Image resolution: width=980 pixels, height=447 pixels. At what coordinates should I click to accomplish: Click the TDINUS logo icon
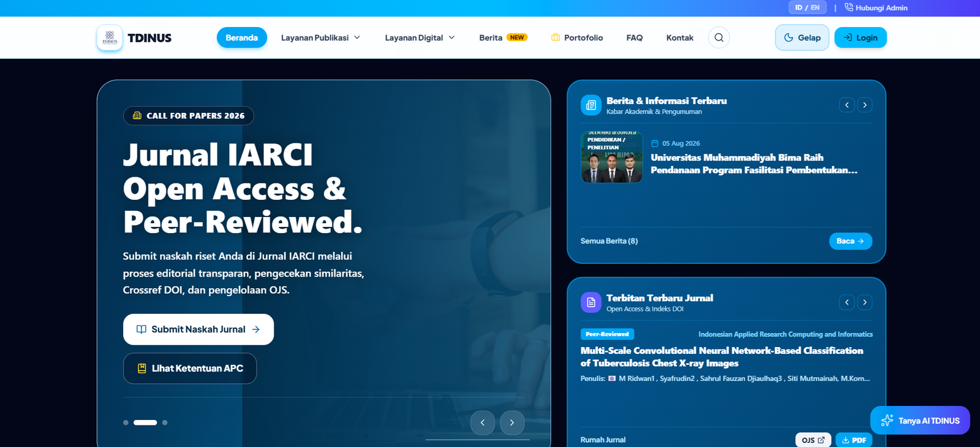point(110,37)
